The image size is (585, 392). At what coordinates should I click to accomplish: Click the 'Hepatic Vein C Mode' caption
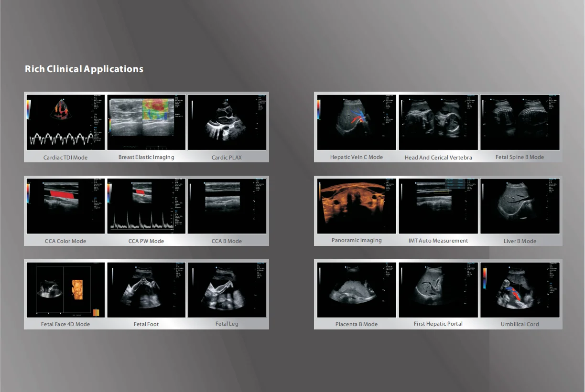point(357,157)
